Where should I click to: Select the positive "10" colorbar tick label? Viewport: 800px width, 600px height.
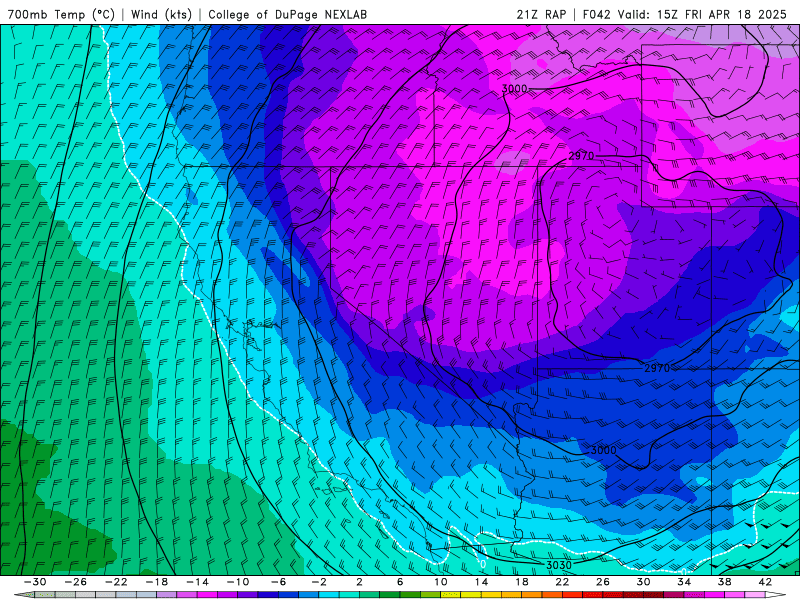point(441,582)
